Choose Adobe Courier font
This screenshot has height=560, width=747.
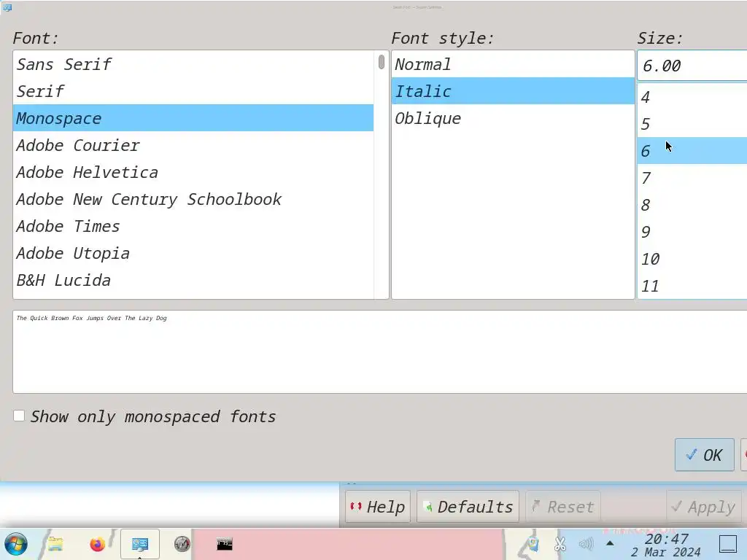[x=193, y=145]
